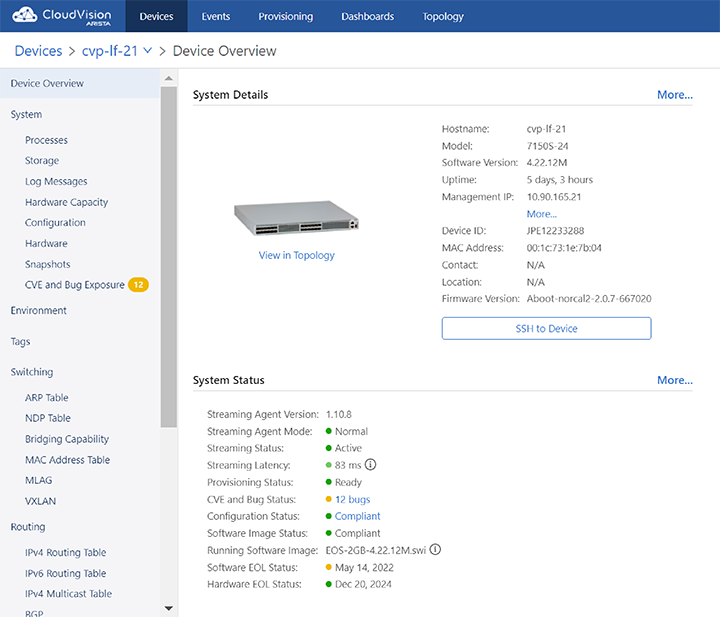Open Snapshots page
The height and width of the screenshot is (617, 720).
tap(48, 264)
